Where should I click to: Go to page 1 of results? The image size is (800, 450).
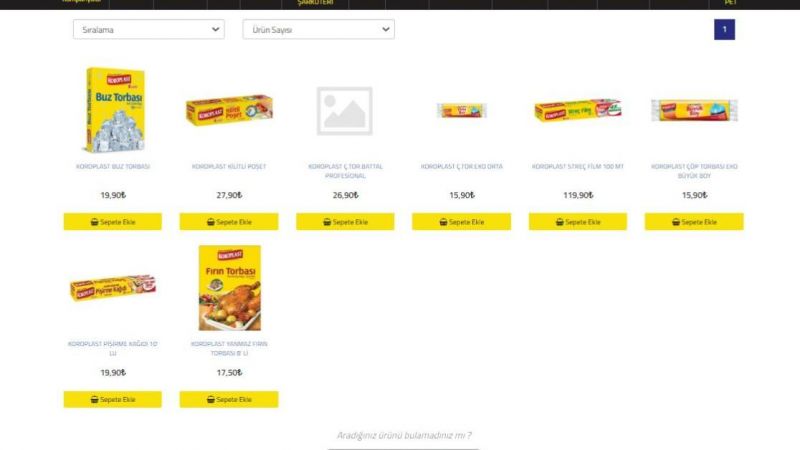click(x=724, y=30)
